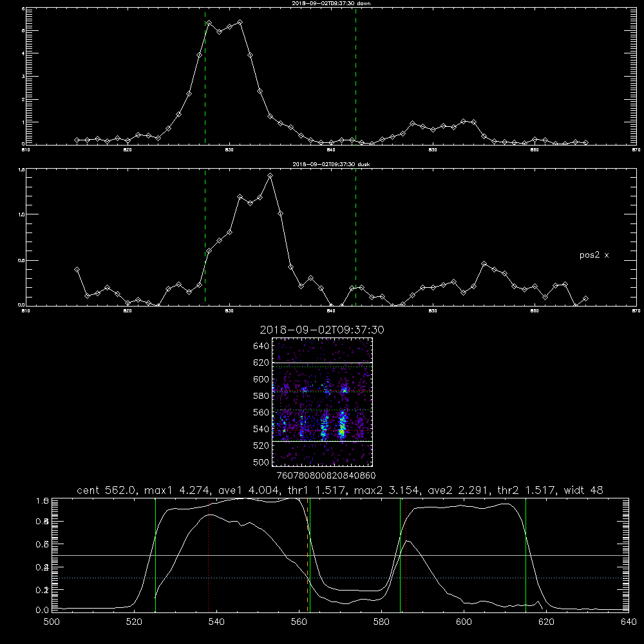Screen dimensions: 644x644
Task: Select the 'pos2 x' annotation label
Action: pyautogui.click(x=594, y=255)
